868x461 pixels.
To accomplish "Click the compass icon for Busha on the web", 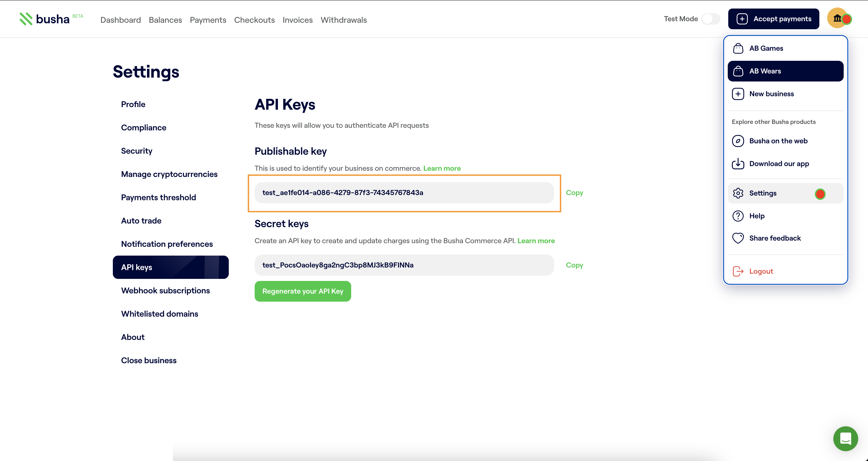I will [x=738, y=141].
